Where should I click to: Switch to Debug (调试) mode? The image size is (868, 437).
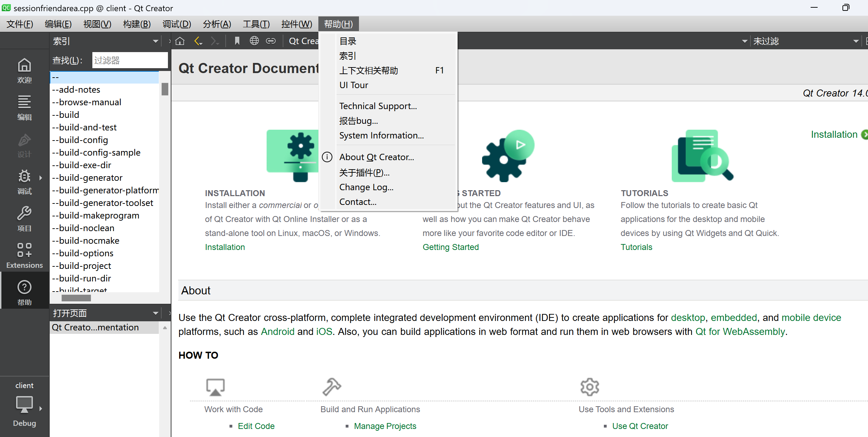click(24, 181)
